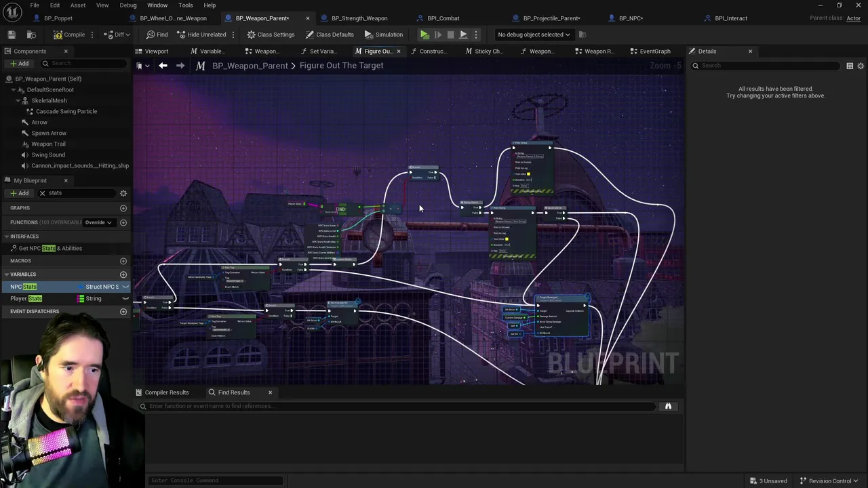This screenshot has height=488, width=868.
Task: Close the Figure Ou... graph tab
Action: (x=398, y=52)
